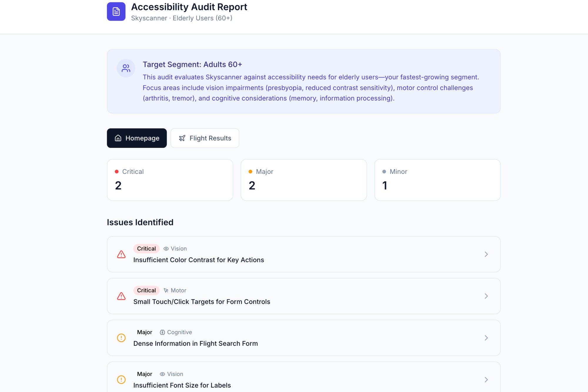Screen dimensions: 588x392
Task: Expand the Small Touch Targets issue chevron
Action: tap(487, 296)
